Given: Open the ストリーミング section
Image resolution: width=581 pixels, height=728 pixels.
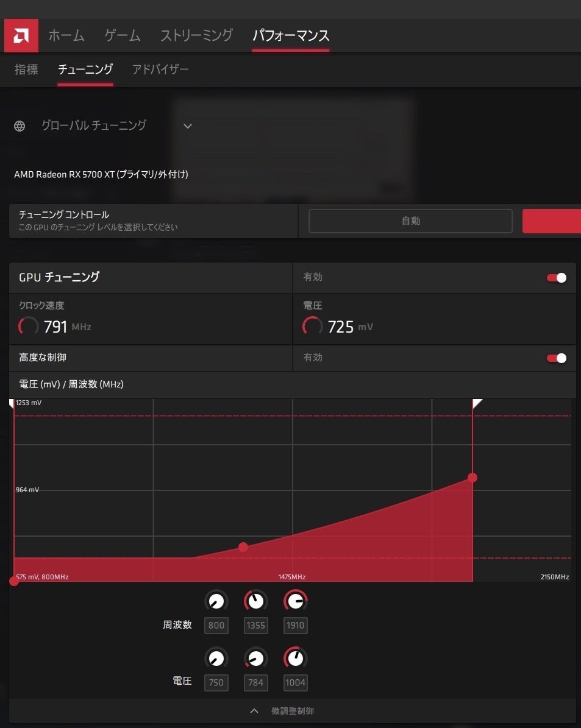Looking at the screenshot, I should (x=196, y=35).
